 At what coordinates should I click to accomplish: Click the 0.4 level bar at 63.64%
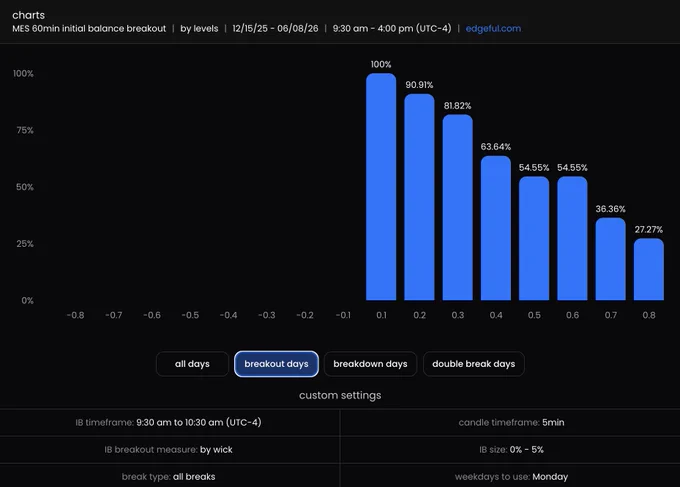click(x=496, y=228)
